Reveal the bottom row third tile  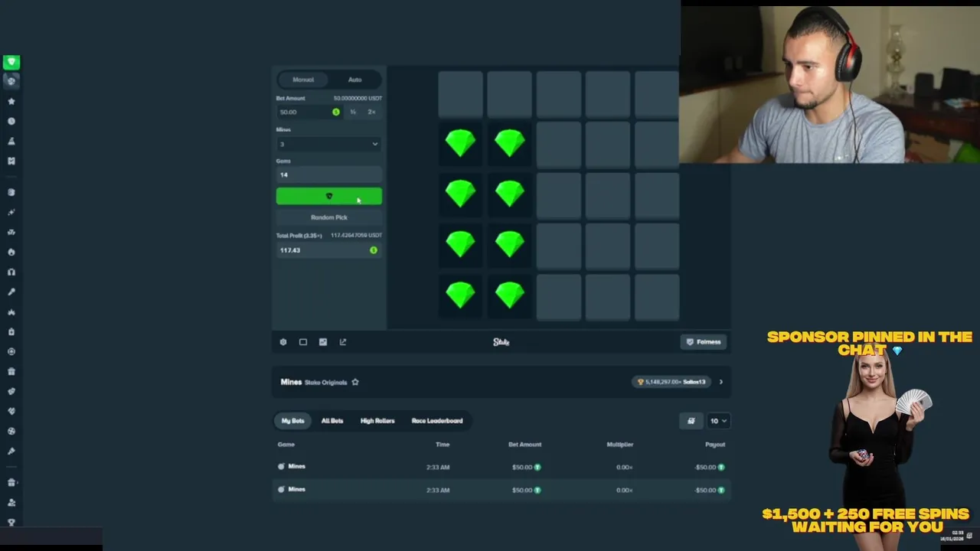558,296
